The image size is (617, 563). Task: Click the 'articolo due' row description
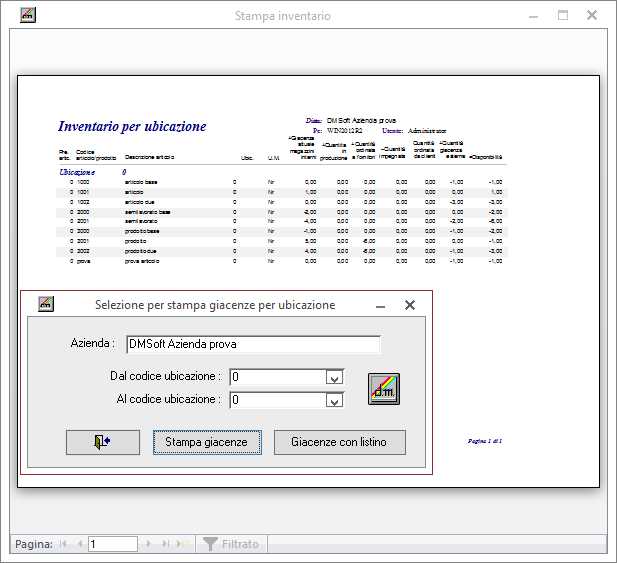click(139, 202)
